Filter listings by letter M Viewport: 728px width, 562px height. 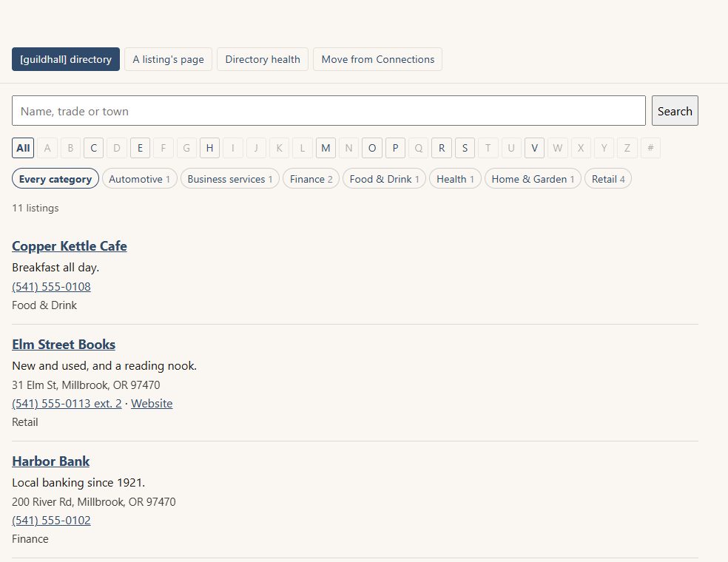tap(326, 148)
